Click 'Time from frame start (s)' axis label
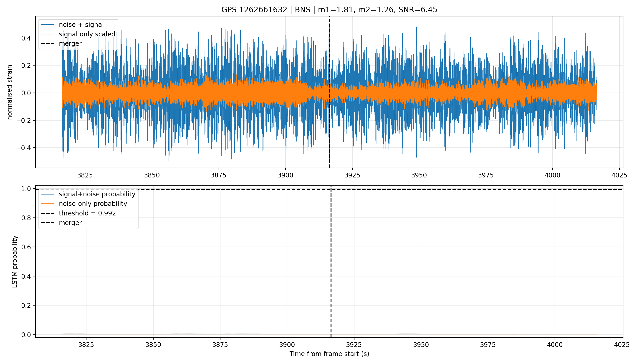The image size is (637, 364). click(x=329, y=354)
